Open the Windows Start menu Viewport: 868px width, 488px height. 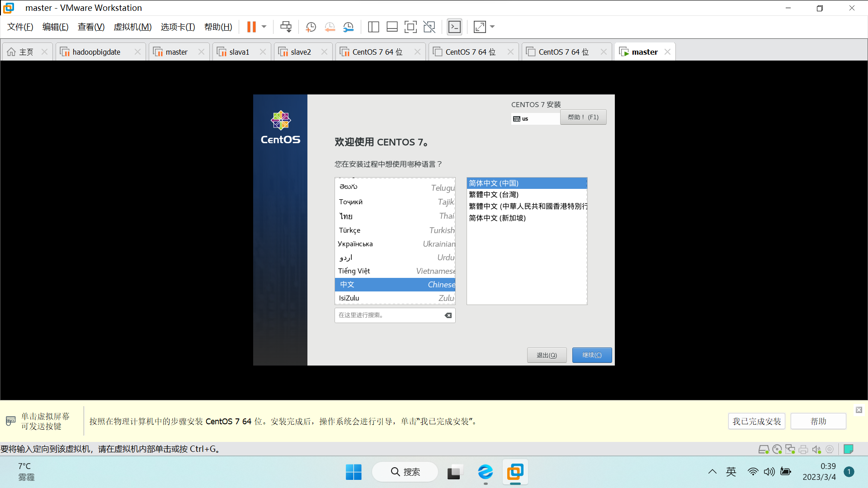pos(354,472)
